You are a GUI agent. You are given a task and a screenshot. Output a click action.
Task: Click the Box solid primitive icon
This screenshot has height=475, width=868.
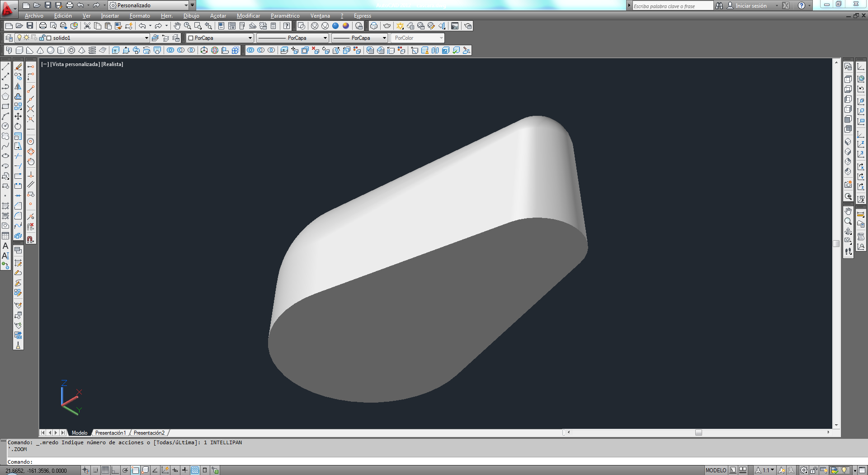[19, 50]
